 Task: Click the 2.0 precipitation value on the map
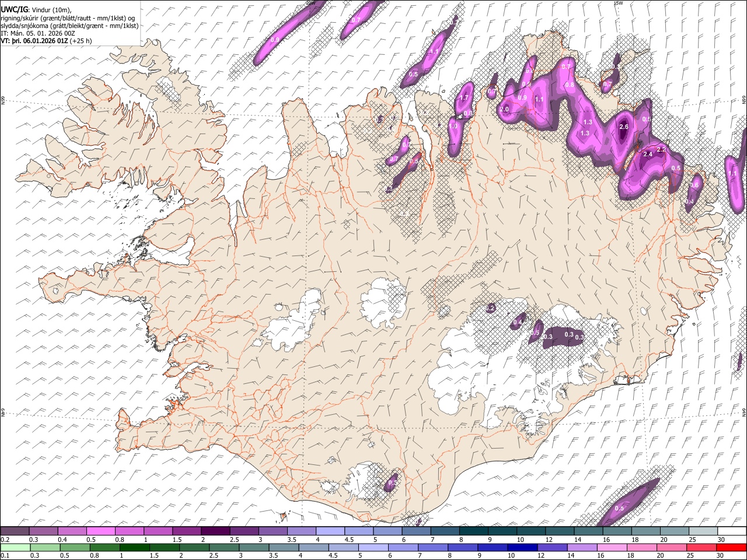504,109
